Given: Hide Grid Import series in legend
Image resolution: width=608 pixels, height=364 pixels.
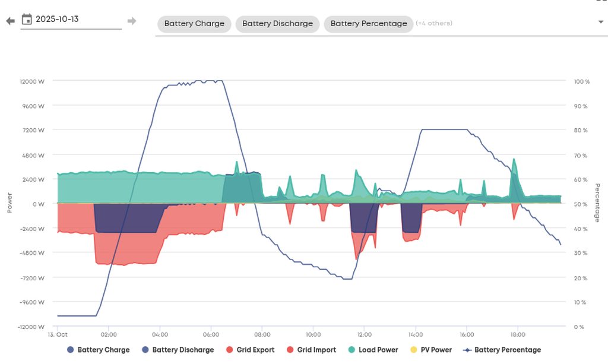Looking at the screenshot, I should coord(316,350).
